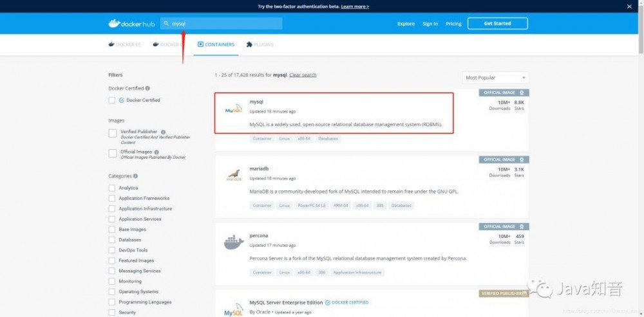Close the two-factor authentication banner
The width and height of the screenshot is (644, 317).
coord(629,6)
